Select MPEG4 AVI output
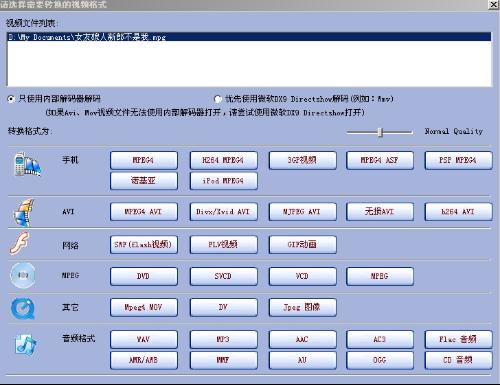Viewport: 500px width, 385px height. 144,212
